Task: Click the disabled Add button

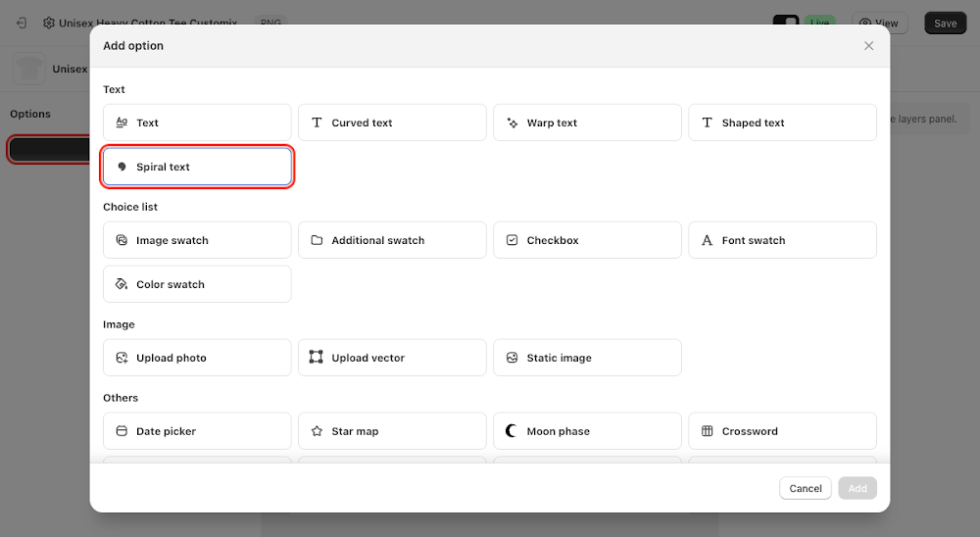Action: 857,488
